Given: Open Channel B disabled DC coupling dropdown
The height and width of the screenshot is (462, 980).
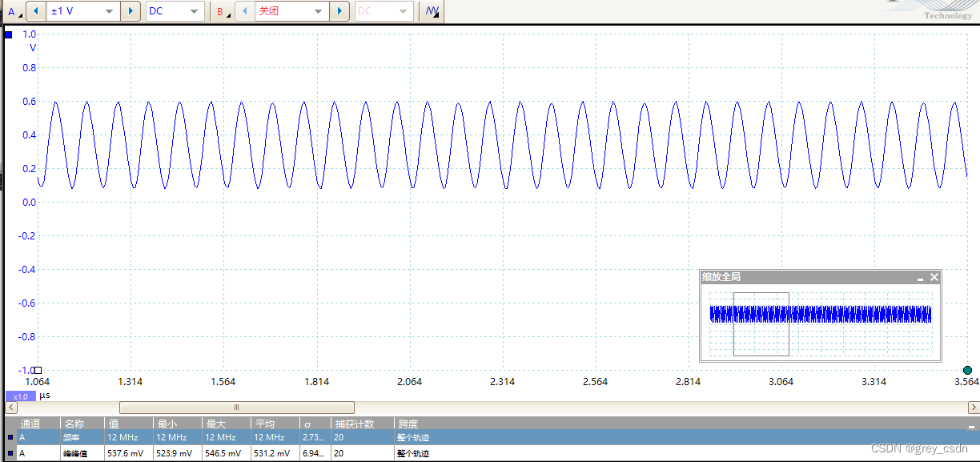Looking at the screenshot, I should pos(384,11).
